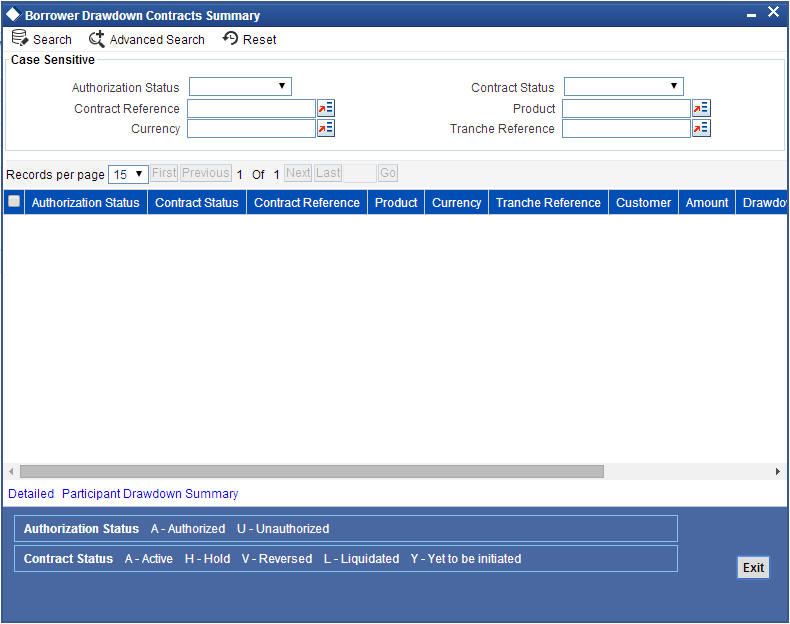Open list of values for Currency
The width and height of the screenshot is (790, 624).
(326, 128)
